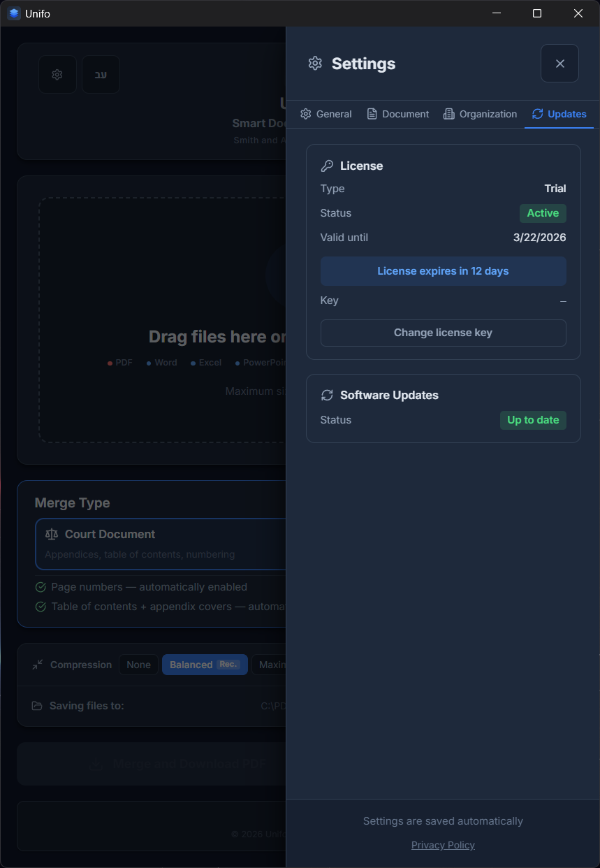This screenshot has height=868, width=600.
Task: Click the folder icon beside Saving files to
Action: click(36, 706)
